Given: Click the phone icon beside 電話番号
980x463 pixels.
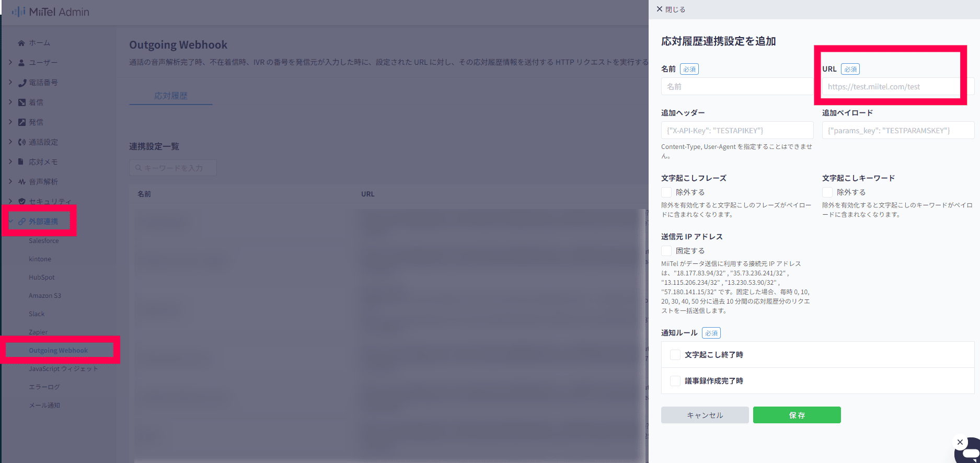Looking at the screenshot, I should pos(22,83).
